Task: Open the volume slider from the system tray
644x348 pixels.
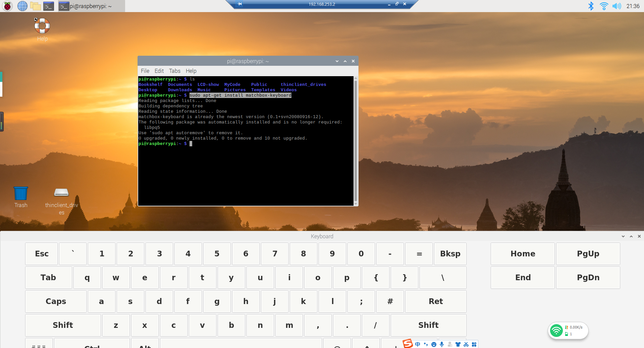Action: click(x=617, y=6)
